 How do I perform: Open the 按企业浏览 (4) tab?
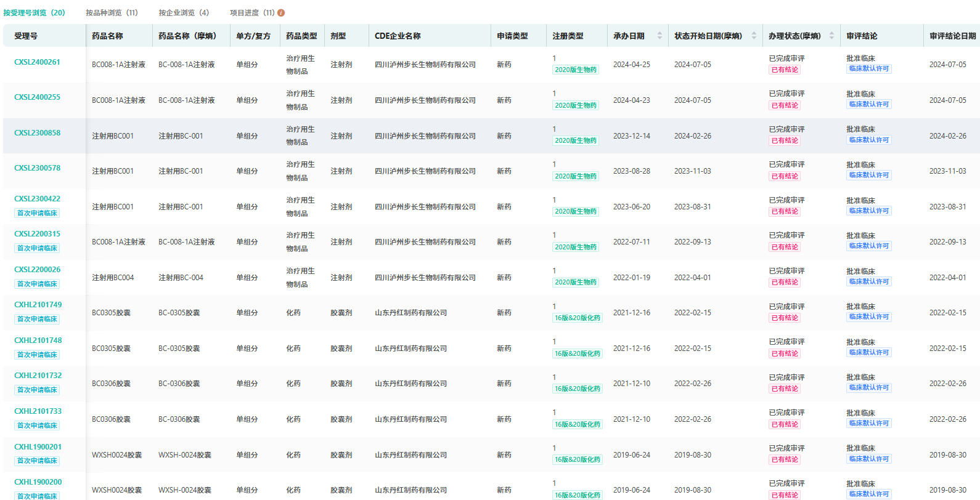point(184,13)
